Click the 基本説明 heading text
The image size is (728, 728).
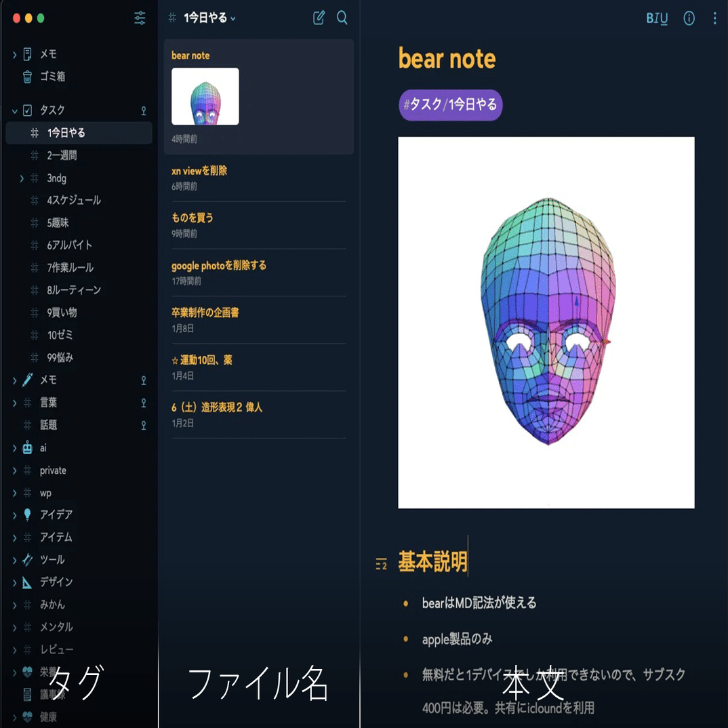[432, 561]
